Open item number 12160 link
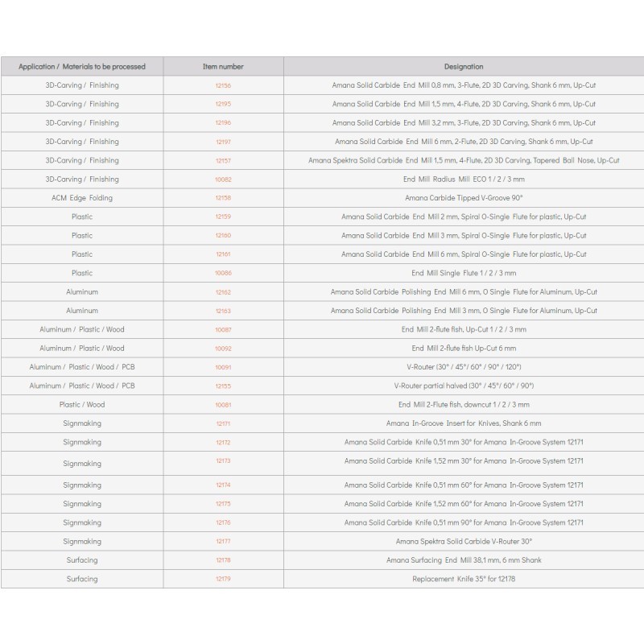 point(223,236)
